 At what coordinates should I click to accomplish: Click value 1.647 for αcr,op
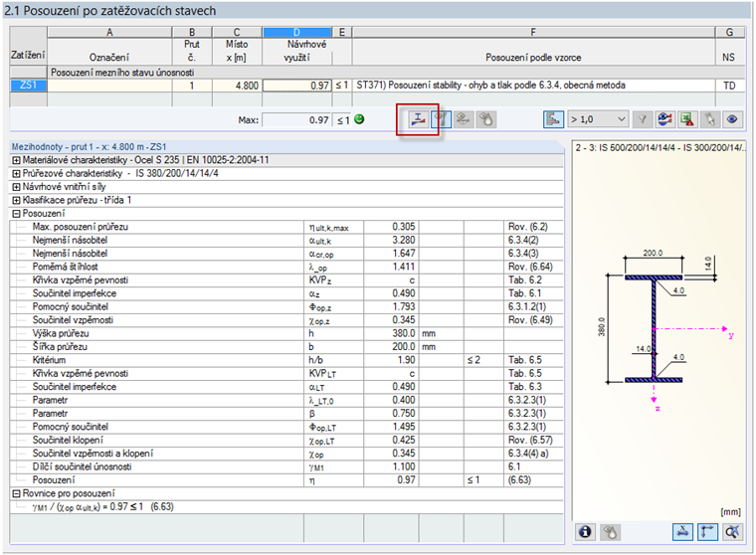pyautogui.click(x=404, y=254)
